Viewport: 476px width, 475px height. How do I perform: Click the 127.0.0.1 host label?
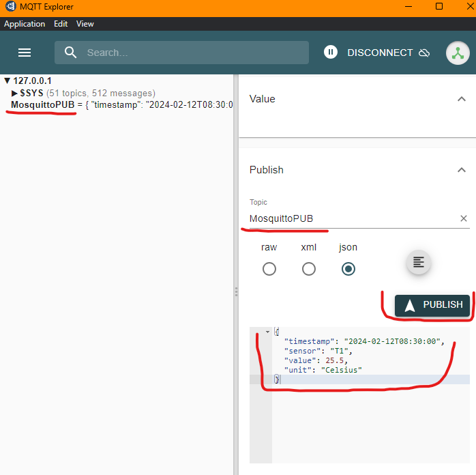click(x=32, y=81)
